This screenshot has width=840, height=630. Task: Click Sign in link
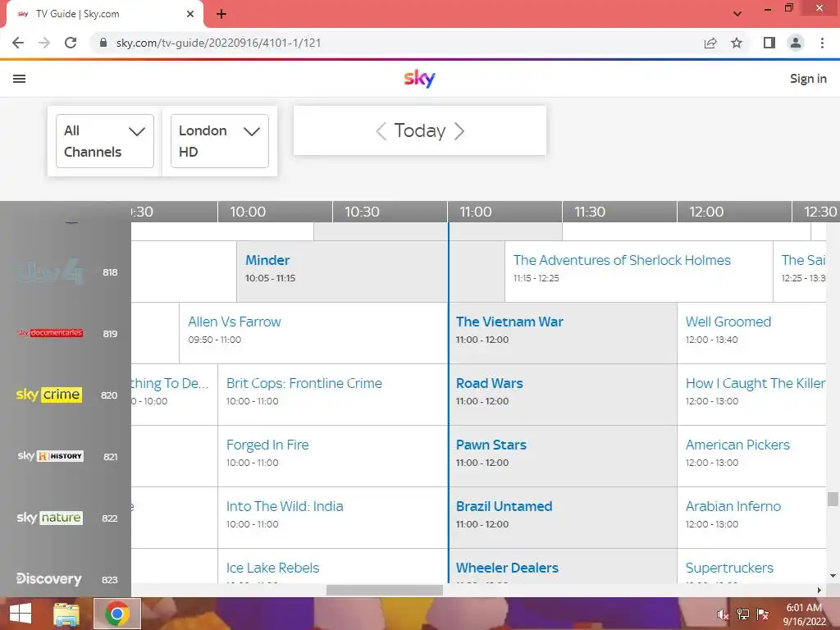(808, 79)
